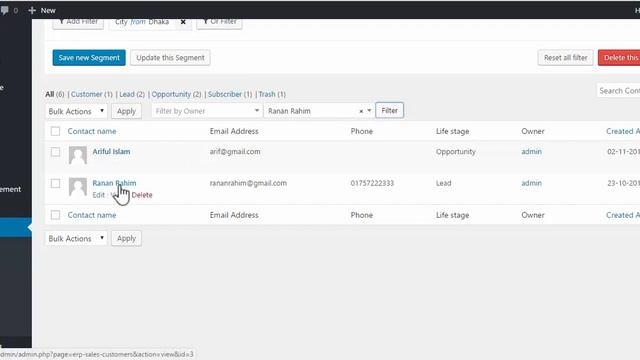Check the Ranan Rahim row checkbox
The width and height of the screenshot is (640, 360).
coord(56,183)
